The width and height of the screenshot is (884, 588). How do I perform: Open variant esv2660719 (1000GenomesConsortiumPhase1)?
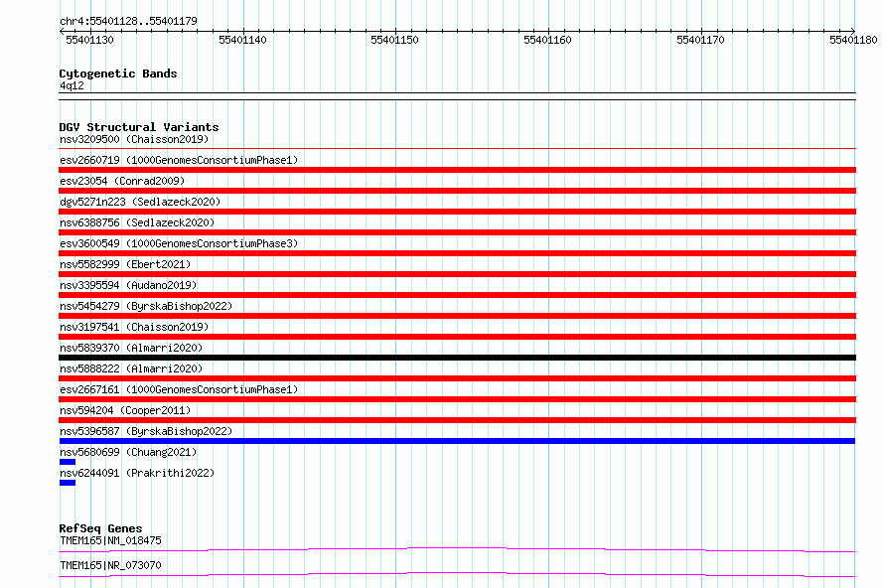[x=179, y=160]
